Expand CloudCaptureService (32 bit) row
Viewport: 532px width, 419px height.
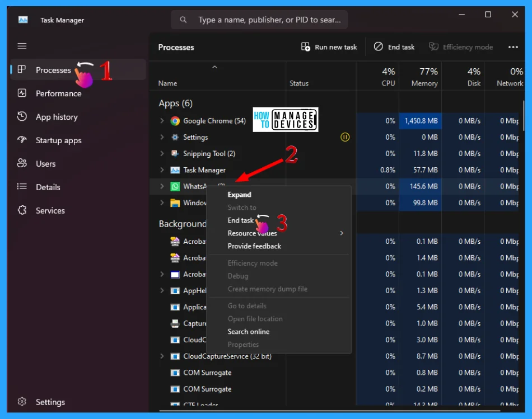click(x=162, y=356)
